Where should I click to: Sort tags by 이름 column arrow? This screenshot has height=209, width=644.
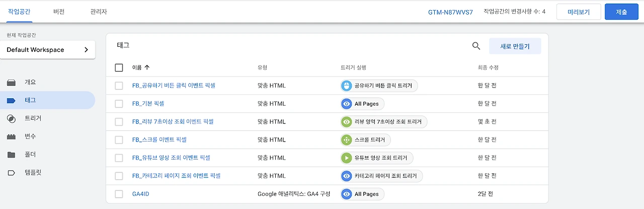[x=147, y=67]
